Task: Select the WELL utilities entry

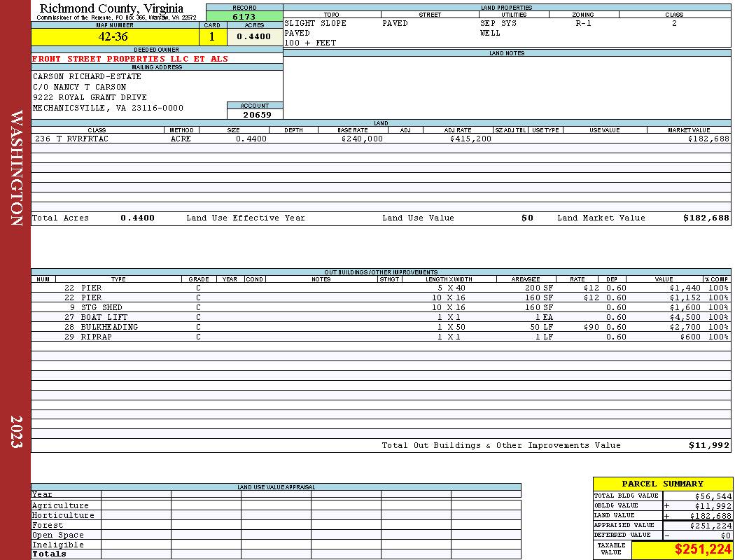Action: click(490, 33)
